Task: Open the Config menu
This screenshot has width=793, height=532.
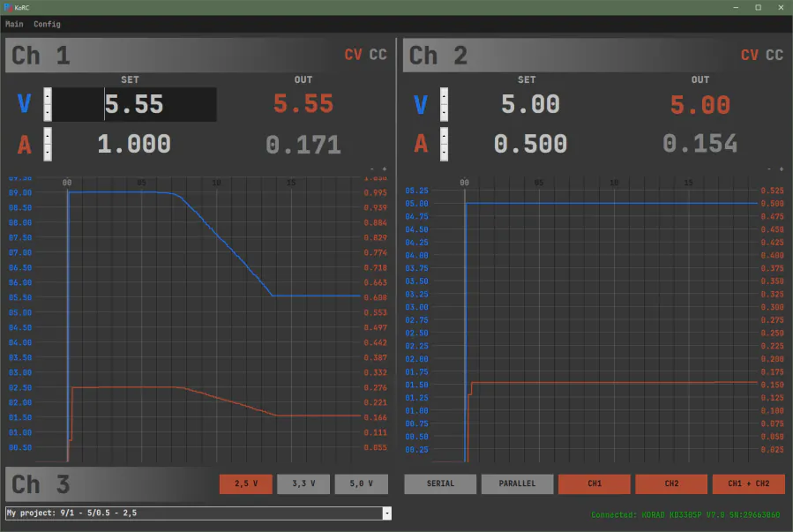Action: coord(47,24)
